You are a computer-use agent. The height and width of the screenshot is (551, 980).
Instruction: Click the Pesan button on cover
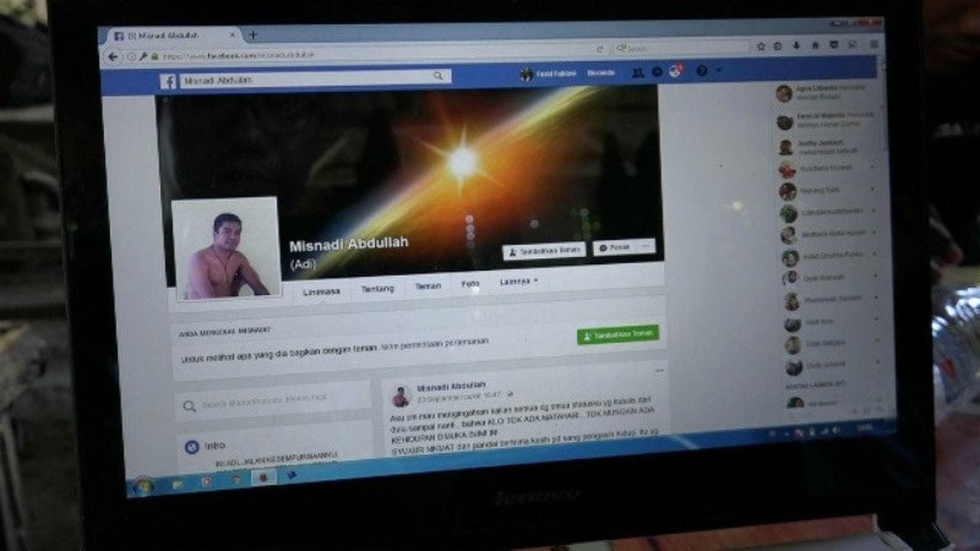pos(613,248)
